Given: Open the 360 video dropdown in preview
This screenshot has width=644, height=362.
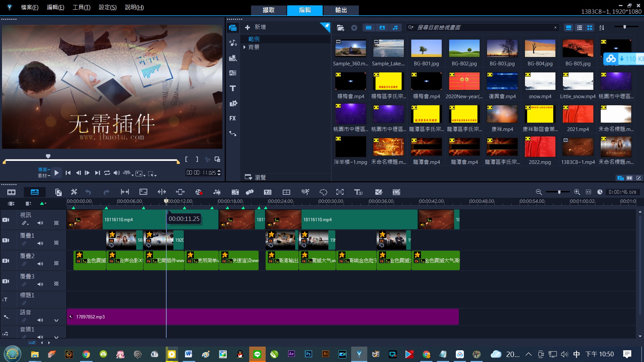Looking at the screenshot, I should [128, 173].
